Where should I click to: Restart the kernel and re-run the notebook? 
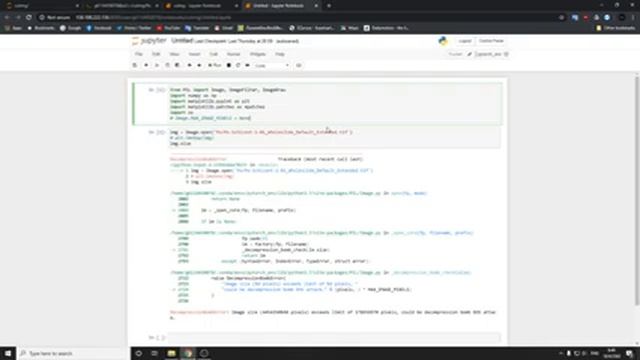tap(247, 65)
